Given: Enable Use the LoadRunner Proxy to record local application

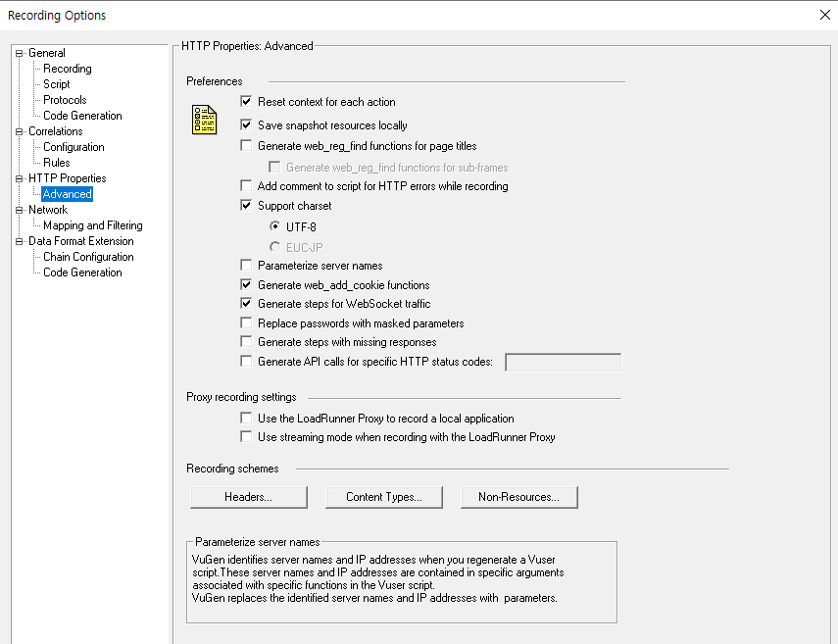Looking at the screenshot, I should click(x=246, y=419).
